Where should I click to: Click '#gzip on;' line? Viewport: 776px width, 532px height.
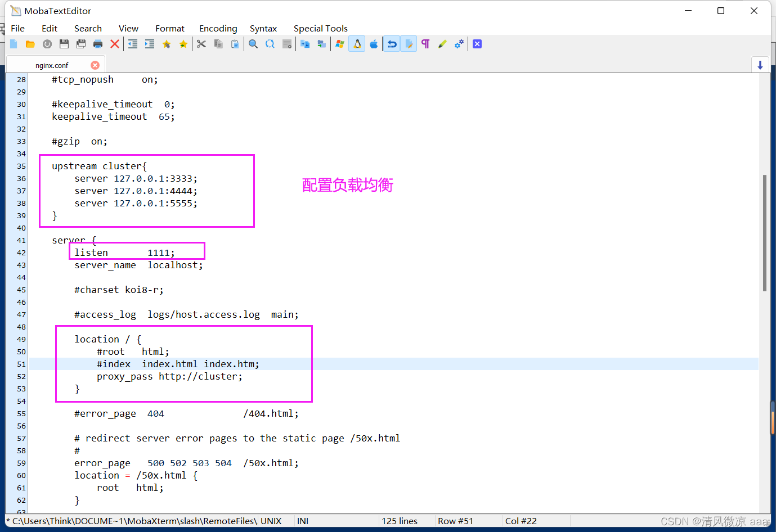pyautogui.click(x=80, y=141)
